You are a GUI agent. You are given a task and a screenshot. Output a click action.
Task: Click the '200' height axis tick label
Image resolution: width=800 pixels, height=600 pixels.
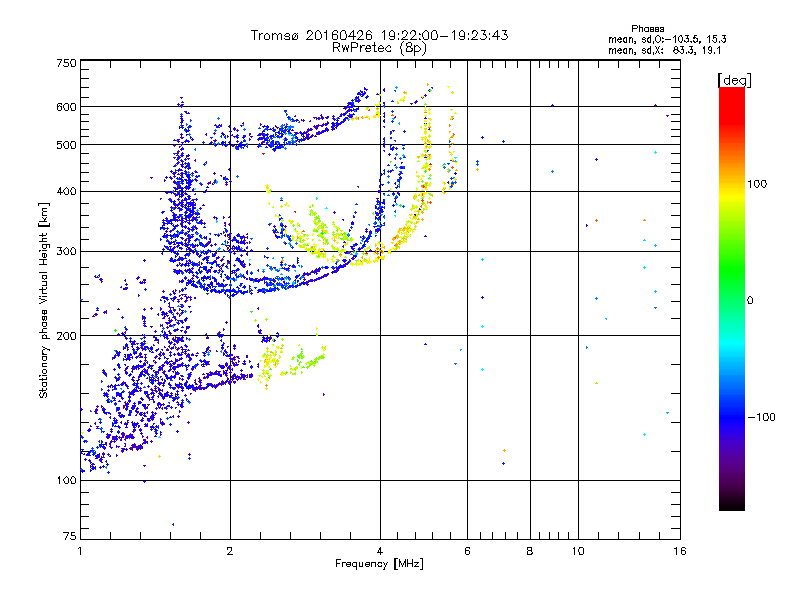(x=67, y=336)
